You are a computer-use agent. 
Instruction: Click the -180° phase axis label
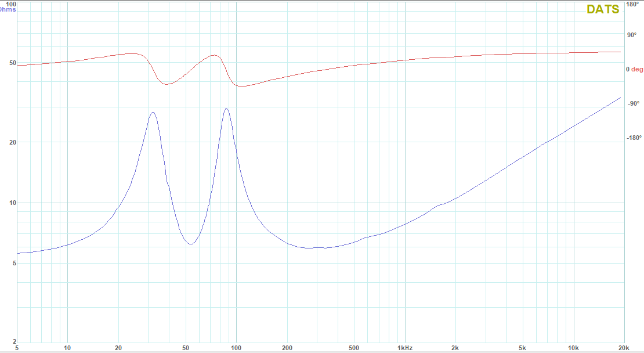[x=634, y=138]
